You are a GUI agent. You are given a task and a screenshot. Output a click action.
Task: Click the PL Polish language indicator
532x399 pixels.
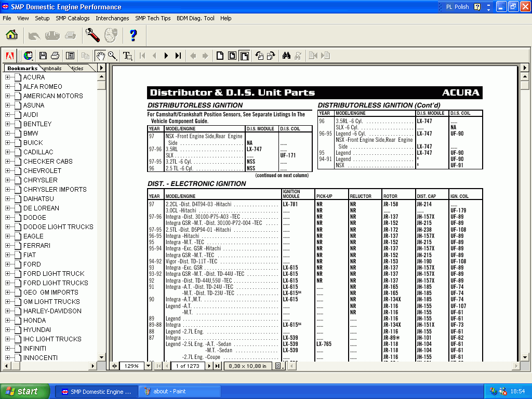457,7
